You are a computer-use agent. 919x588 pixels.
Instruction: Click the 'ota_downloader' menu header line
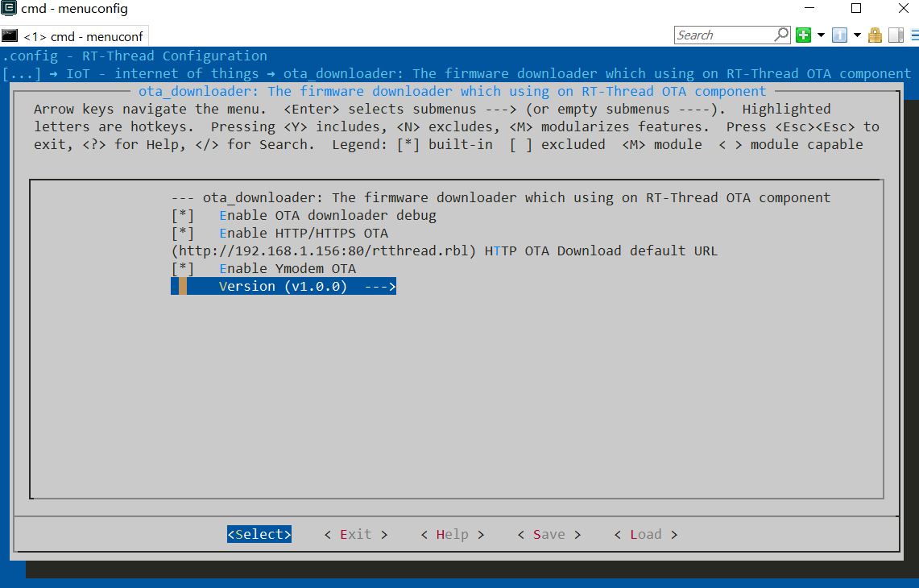pyautogui.click(x=501, y=198)
